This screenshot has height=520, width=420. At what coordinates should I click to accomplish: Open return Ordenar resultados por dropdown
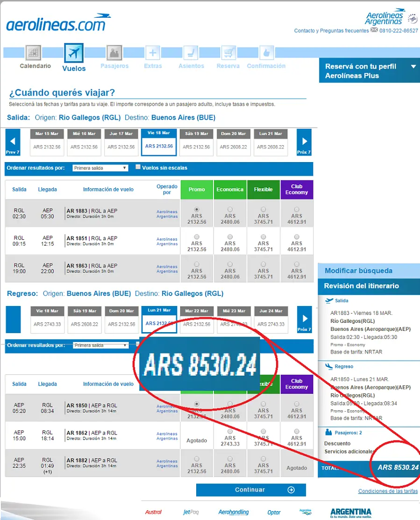pyautogui.click(x=100, y=345)
